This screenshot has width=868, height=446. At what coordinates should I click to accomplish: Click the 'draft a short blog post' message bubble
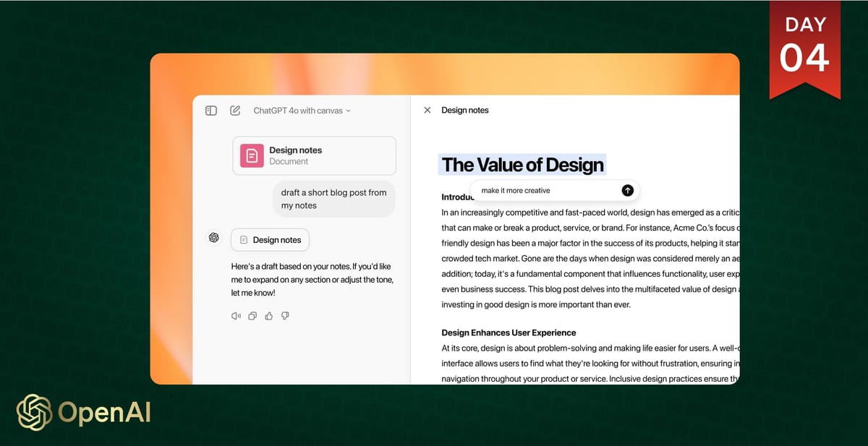[x=334, y=199]
